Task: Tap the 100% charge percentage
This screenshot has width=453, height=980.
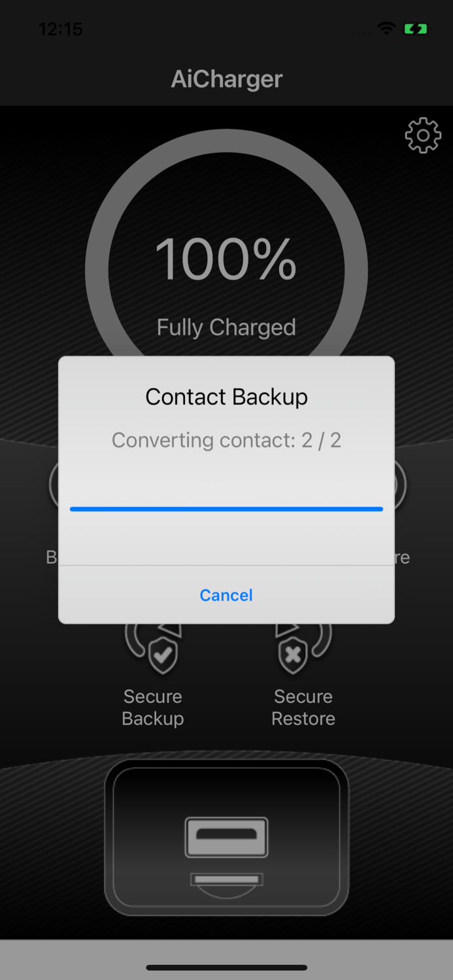Action: coord(226,259)
